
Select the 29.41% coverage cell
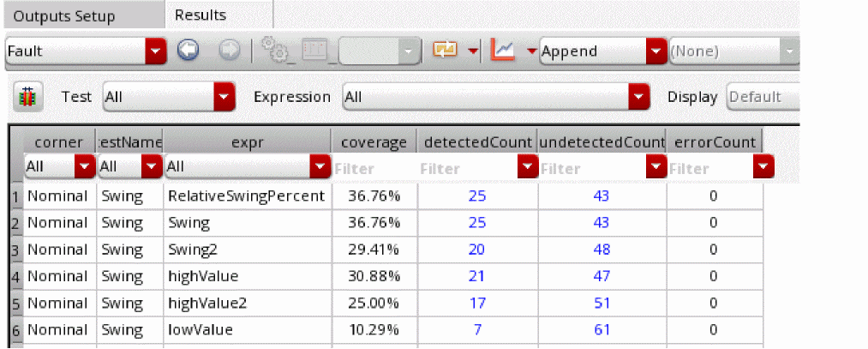pos(374,250)
